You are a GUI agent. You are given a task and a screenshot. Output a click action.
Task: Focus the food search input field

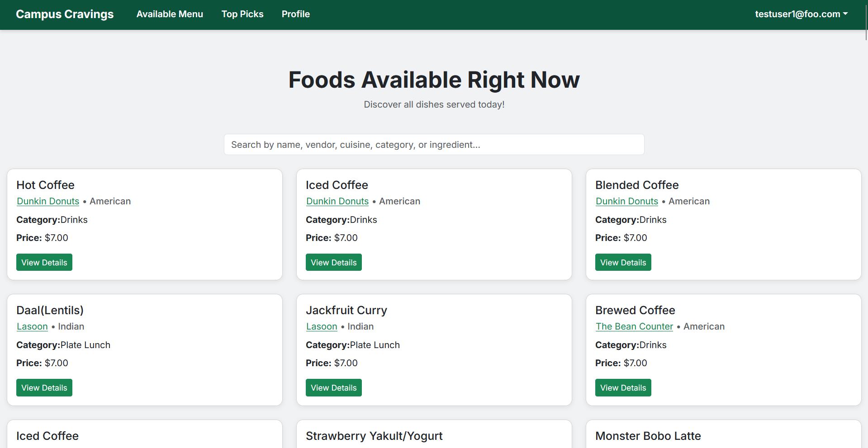(434, 145)
